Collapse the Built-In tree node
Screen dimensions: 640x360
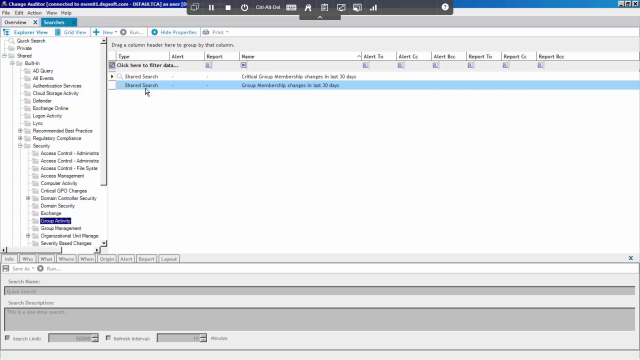tap(12, 63)
